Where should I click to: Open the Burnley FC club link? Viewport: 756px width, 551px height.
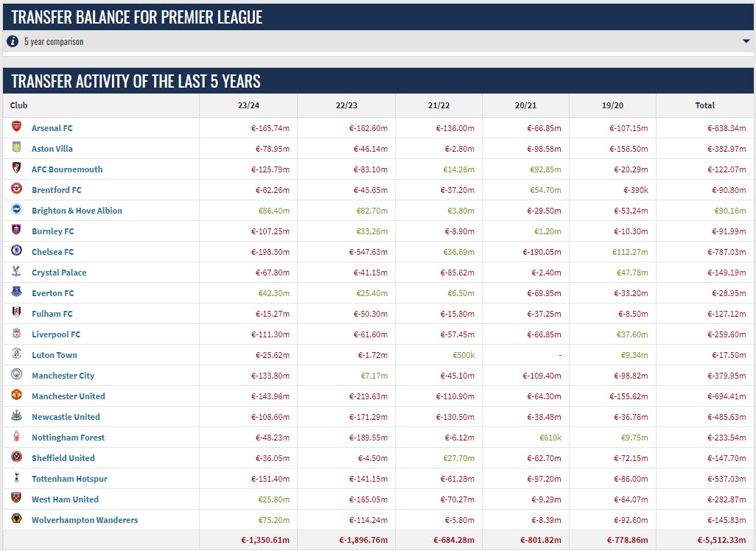click(52, 231)
